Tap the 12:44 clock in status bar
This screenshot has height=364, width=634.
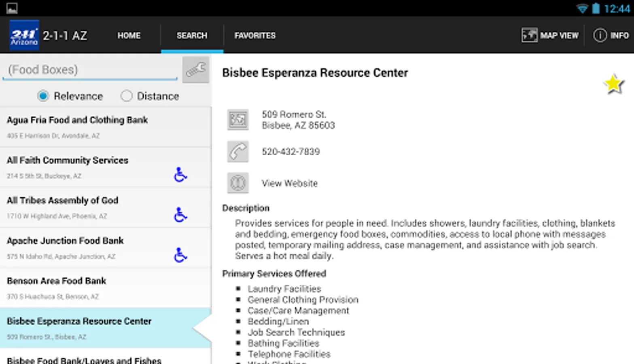[x=617, y=8]
